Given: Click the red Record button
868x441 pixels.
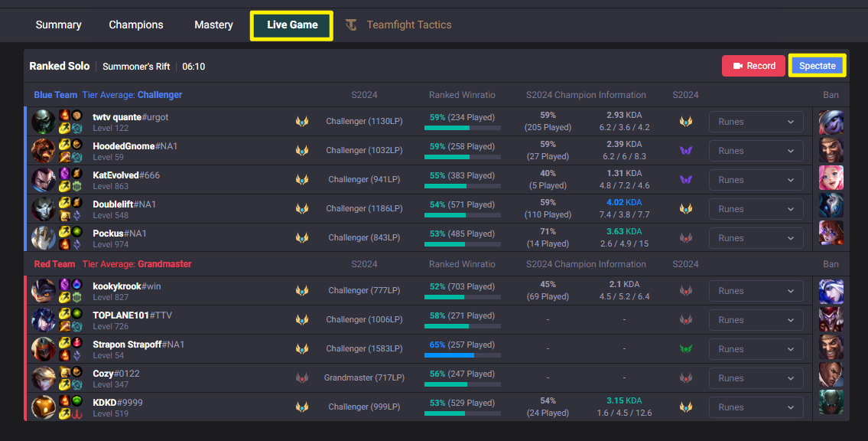Looking at the screenshot, I should [753, 66].
